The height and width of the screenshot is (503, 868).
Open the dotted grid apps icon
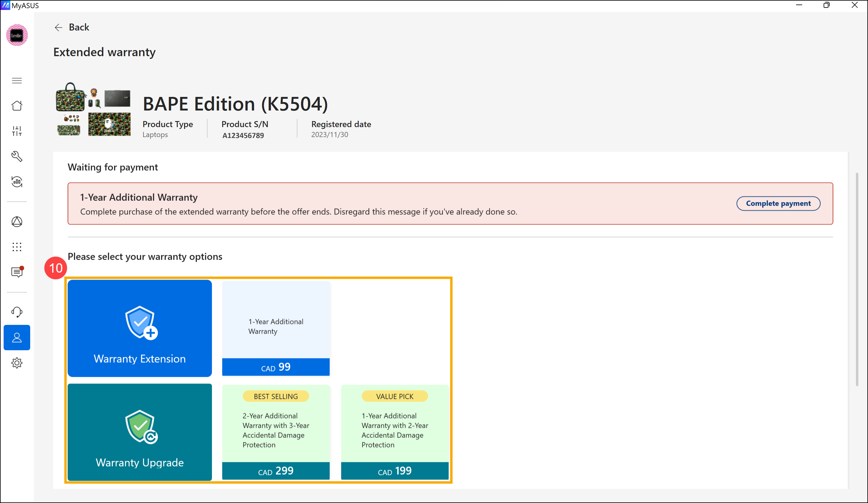coord(17,247)
